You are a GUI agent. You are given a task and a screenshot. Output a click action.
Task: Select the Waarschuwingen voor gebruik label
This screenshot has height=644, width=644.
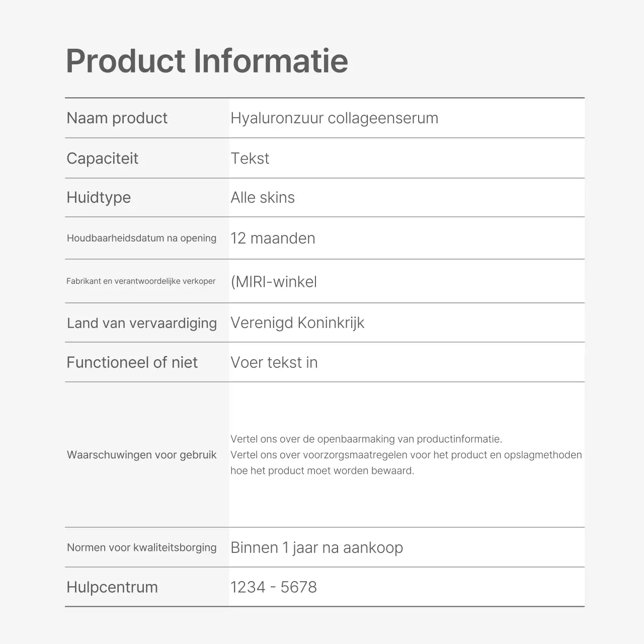coord(141,455)
